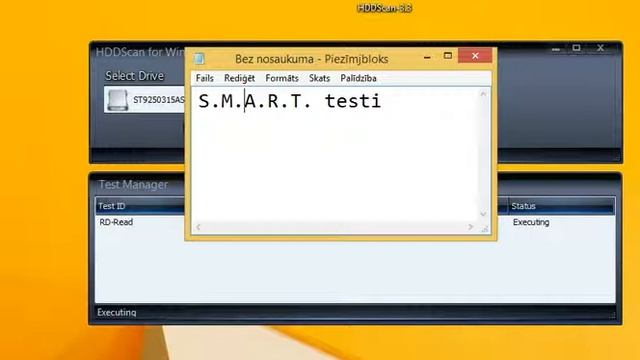Click the Test ID column header
The width and height of the screenshot is (640, 360).
pyautogui.click(x=140, y=206)
